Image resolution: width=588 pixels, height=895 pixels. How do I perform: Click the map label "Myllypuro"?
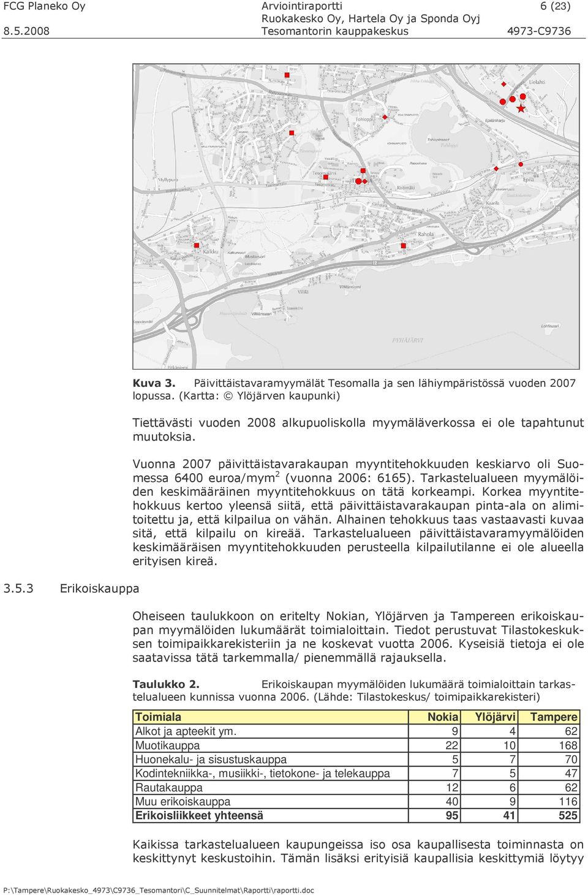[x=168, y=180]
